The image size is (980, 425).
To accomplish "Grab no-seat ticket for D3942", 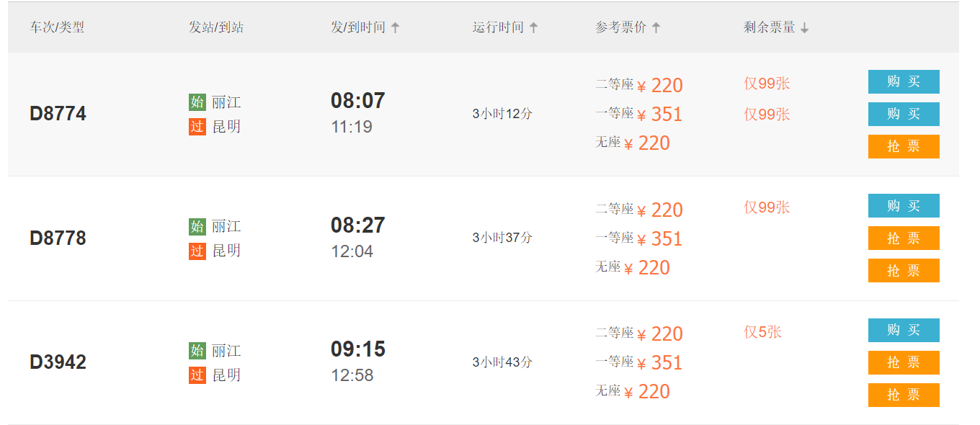I will click(904, 395).
